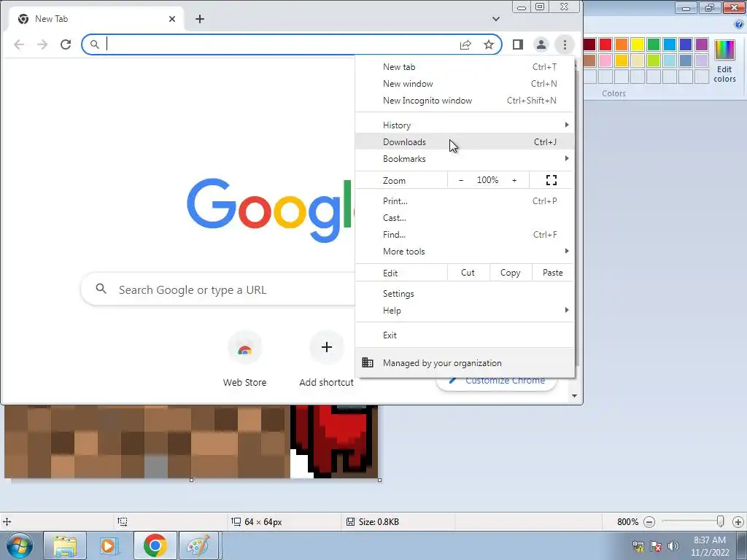Image resolution: width=747 pixels, height=560 pixels.
Task: Select Find... menu entry
Action: (465, 234)
